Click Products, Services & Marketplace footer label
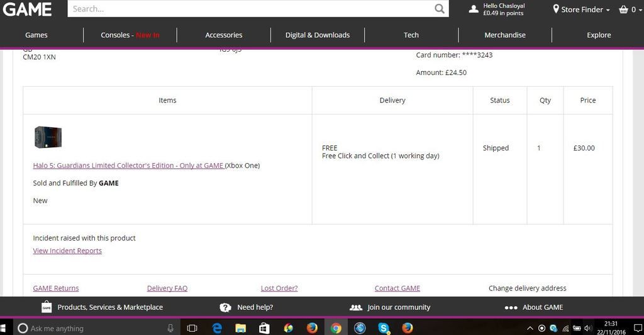Viewport: 644px width, 335px height. [x=110, y=307]
